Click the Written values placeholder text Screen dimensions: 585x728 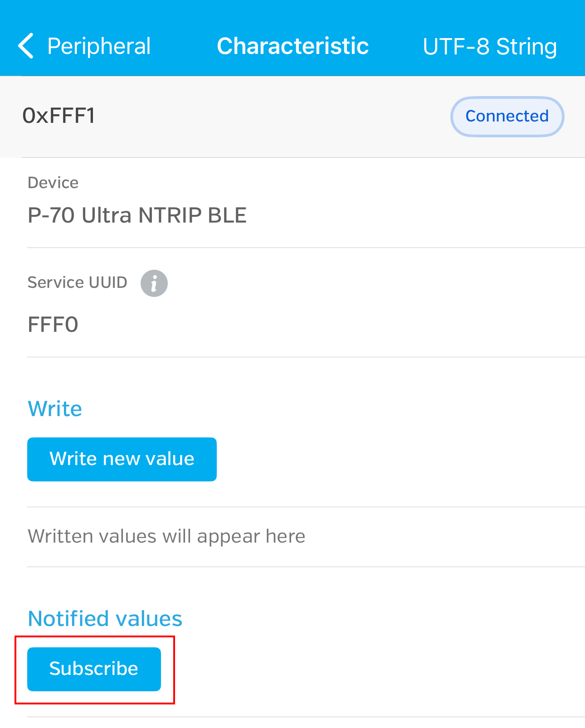coord(166,536)
